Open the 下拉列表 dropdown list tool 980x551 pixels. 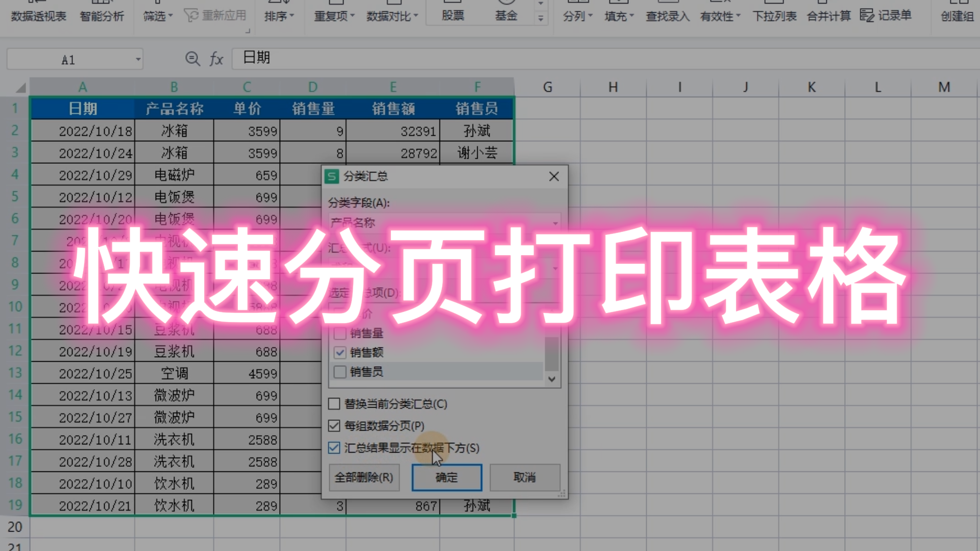coord(774,16)
